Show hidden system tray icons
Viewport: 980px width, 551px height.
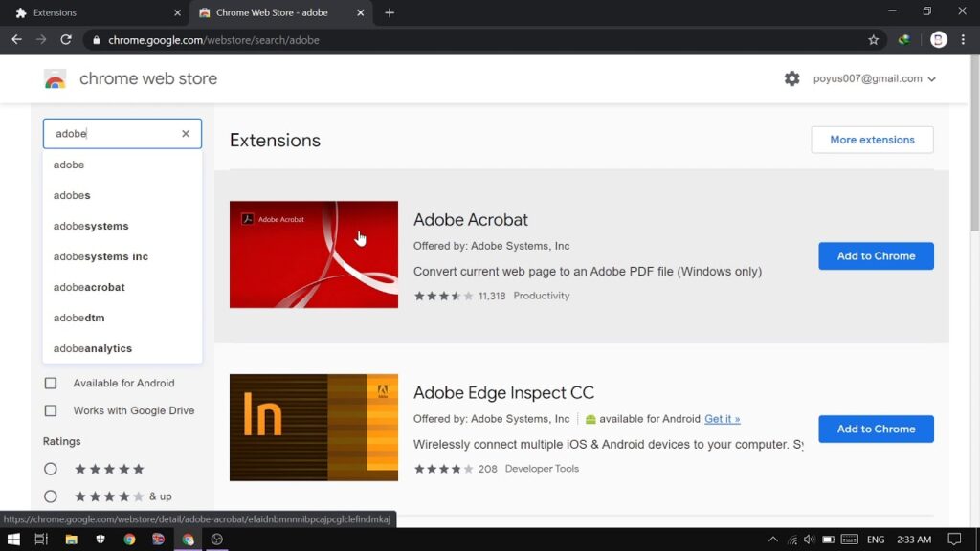773,540
